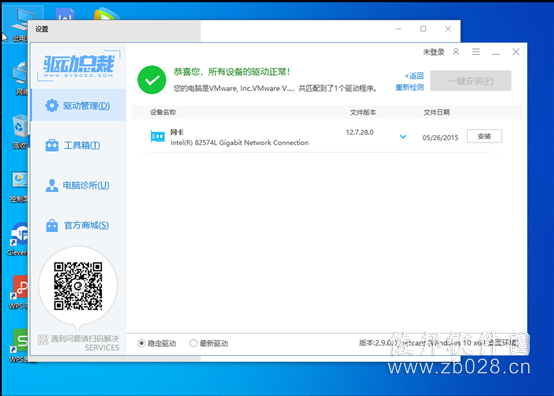554x396 pixels.
Task: Click 未登录 login text
Action: [x=434, y=52]
